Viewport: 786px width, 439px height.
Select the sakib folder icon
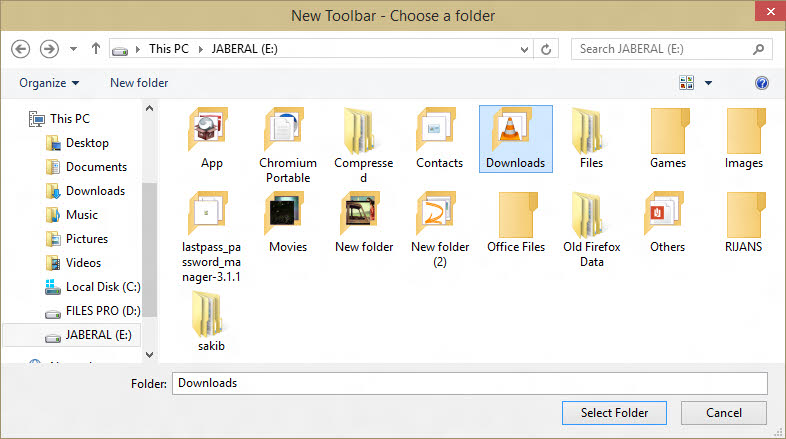[x=207, y=314]
